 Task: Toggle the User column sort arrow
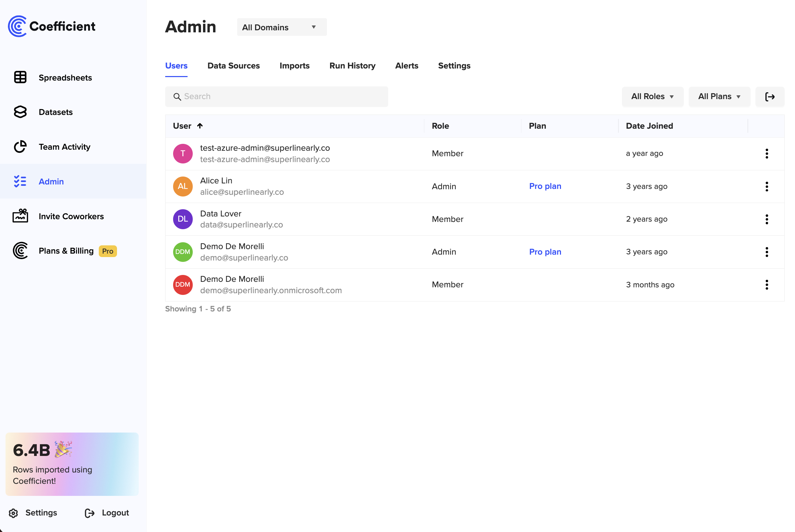point(200,126)
